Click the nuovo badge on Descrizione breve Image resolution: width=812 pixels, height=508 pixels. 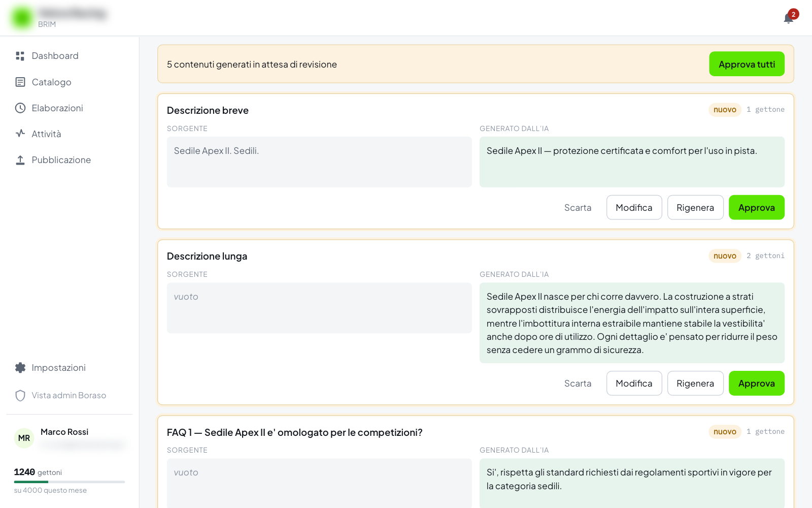coord(725,110)
